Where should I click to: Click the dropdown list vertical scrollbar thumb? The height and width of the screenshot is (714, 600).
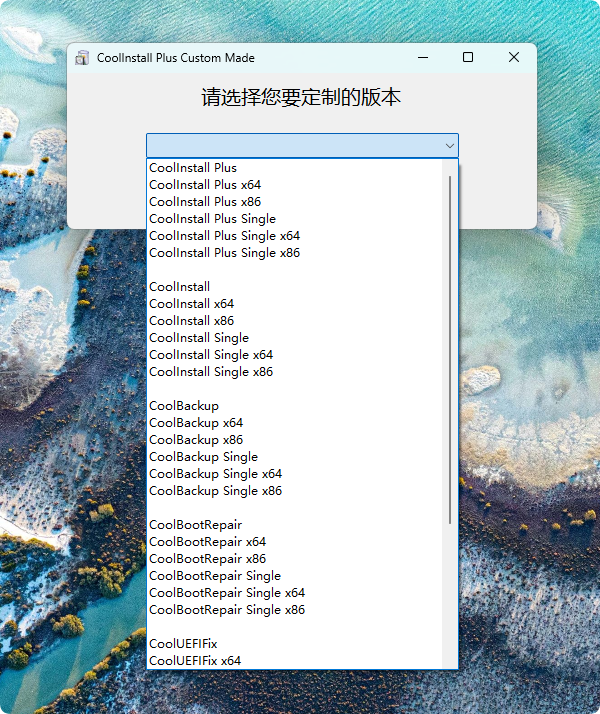[x=450, y=350]
